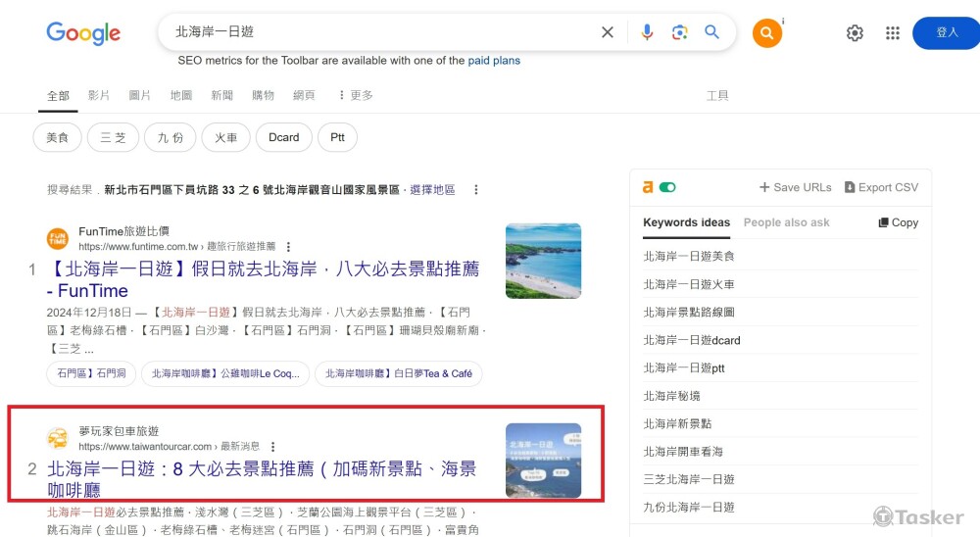Expand the 更多 search filter menu
This screenshot has width=980, height=537.
click(x=355, y=95)
